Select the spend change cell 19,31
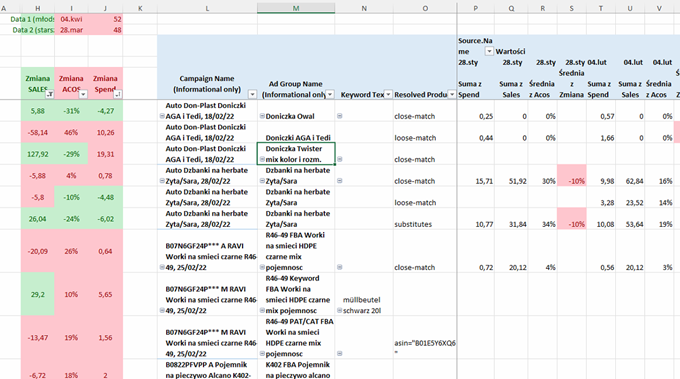The image size is (680, 379). tap(105, 154)
